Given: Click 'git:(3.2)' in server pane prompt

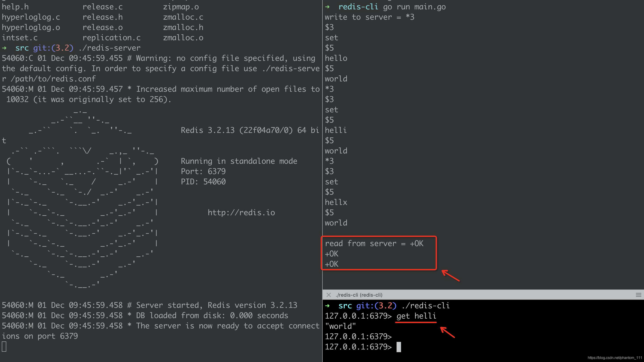Looking at the screenshot, I should pos(53,48).
